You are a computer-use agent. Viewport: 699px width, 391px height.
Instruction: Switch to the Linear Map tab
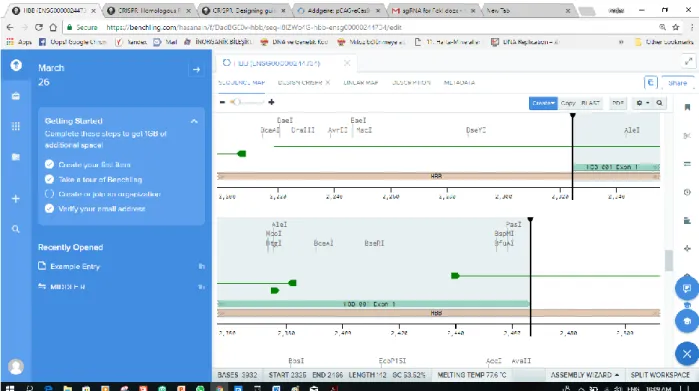point(361,82)
